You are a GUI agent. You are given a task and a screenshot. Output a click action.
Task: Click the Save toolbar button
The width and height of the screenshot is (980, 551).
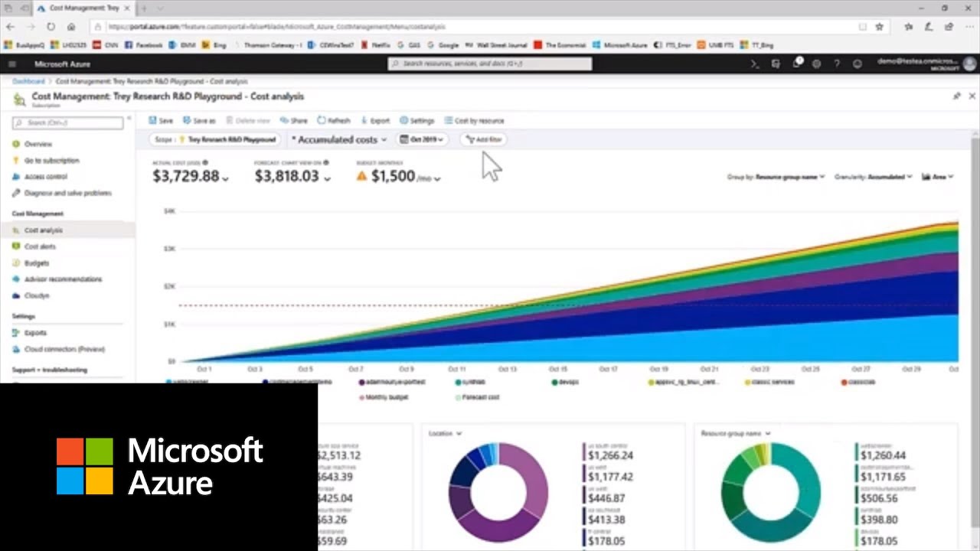161,121
